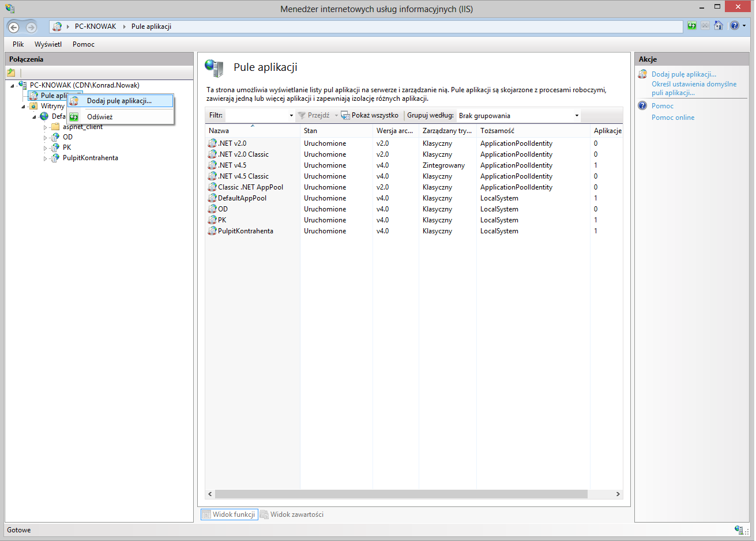Click the PK application icon in the tree
The height and width of the screenshot is (541, 756).
[x=55, y=147]
